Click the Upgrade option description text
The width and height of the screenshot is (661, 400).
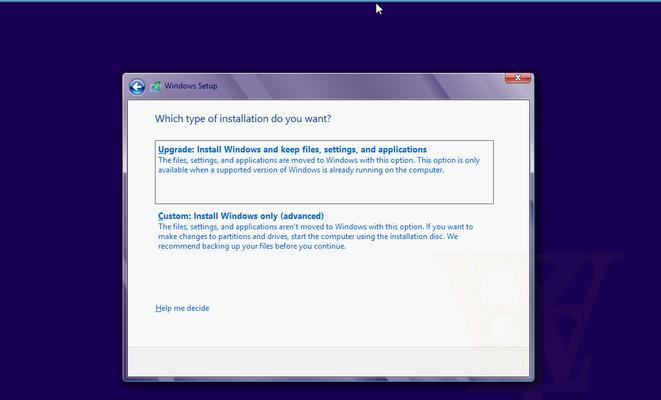coord(319,165)
